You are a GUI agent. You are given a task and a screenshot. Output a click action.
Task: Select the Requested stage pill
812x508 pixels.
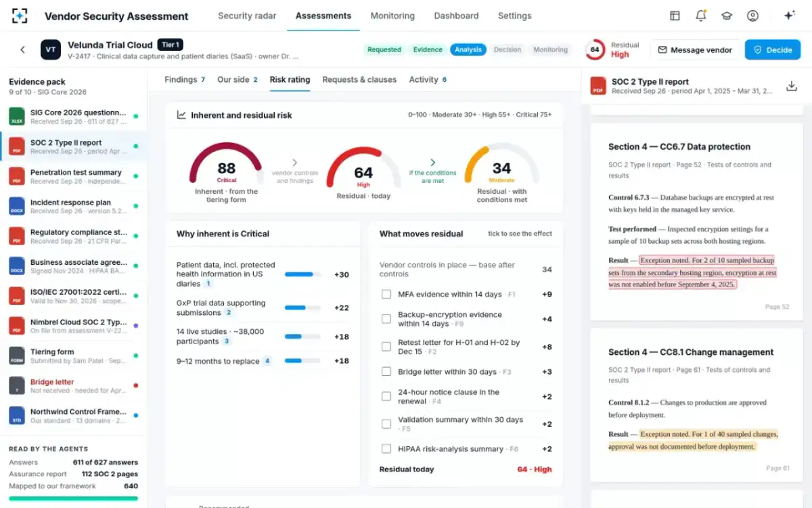pyautogui.click(x=384, y=49)
